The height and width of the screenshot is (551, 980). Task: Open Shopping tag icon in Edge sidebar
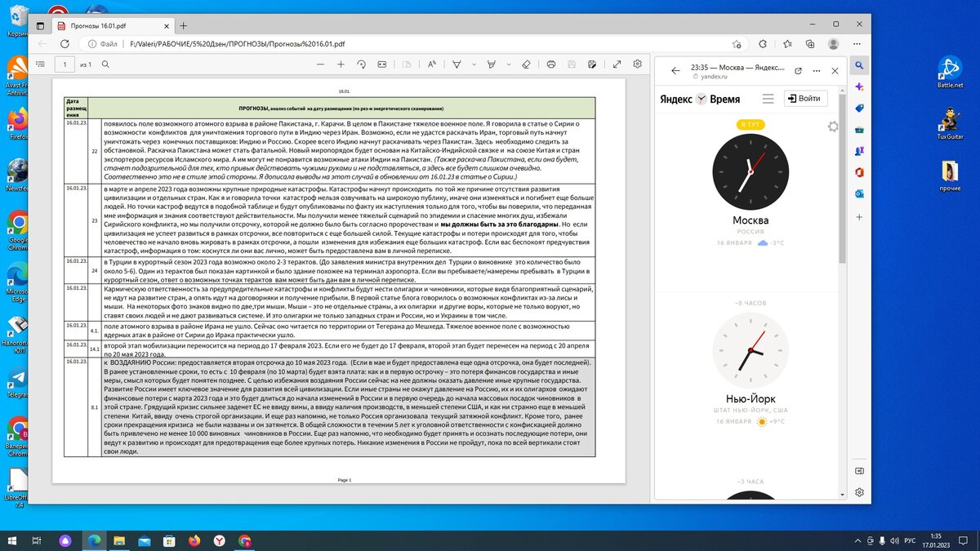[x=859, y=108]
